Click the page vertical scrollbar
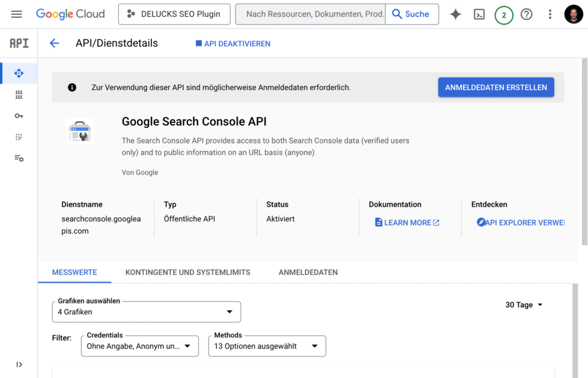This screenshot has height=378, width=588. click(584, 152)
